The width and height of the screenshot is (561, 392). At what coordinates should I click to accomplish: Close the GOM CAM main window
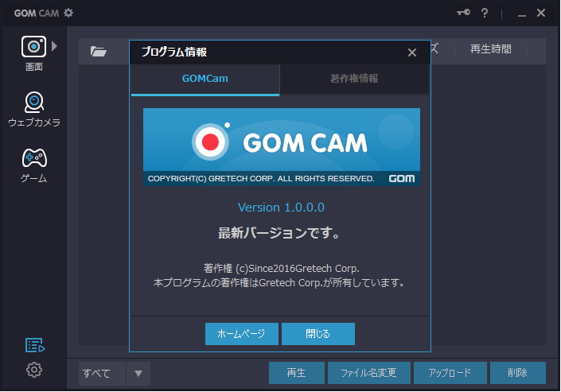click(541, 13)
